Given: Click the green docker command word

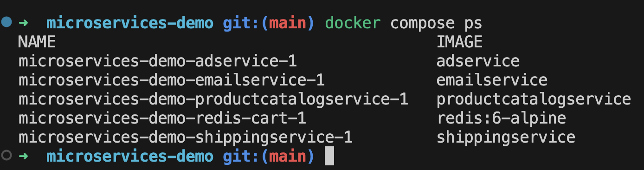Looking at the screenshot, I should point(353,23).
